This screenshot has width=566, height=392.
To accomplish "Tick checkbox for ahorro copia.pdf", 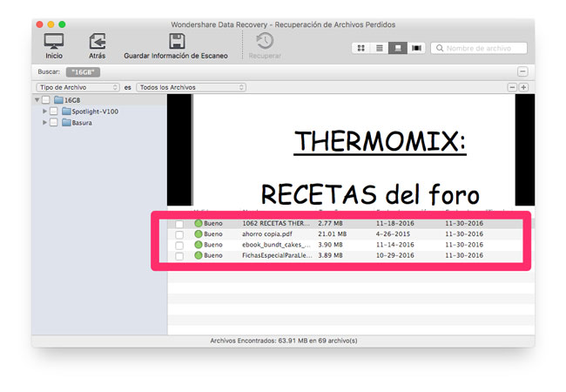I will pyautogui.click(x=179, y=234).
